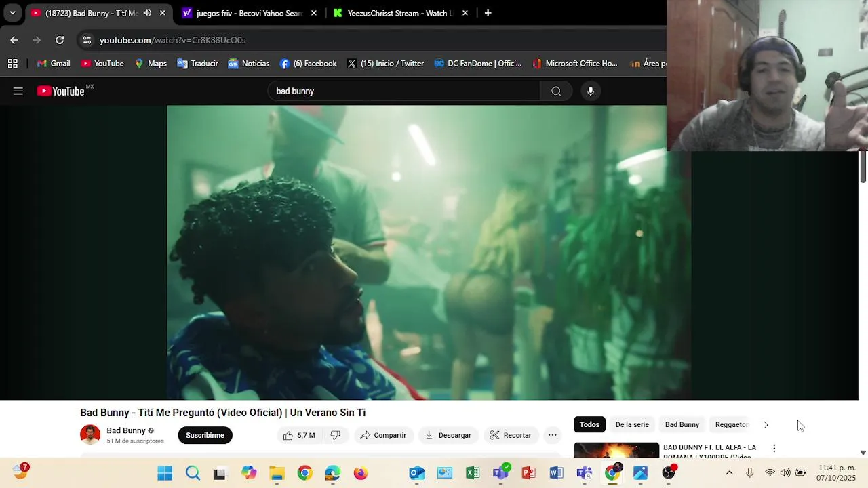The height and width of the screenshot is (488, 868).
Task: Select the Todos filter chip
Action: [x=589, y=424]
